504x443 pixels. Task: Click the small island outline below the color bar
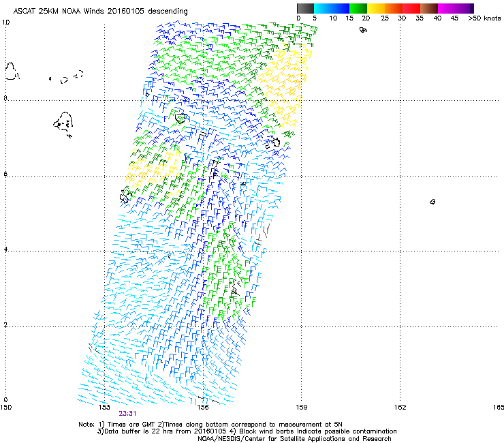pyautogui.click(x=363, y=30)
